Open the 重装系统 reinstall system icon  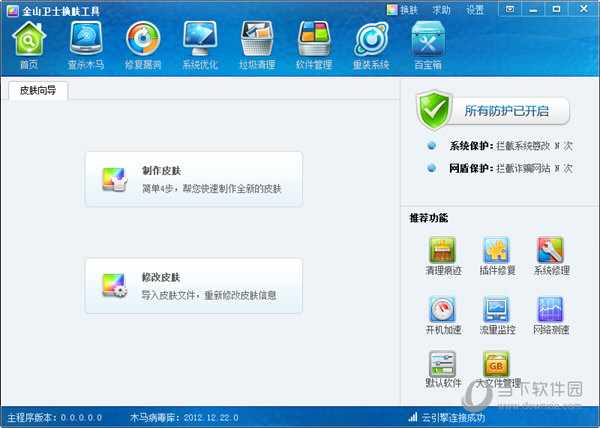coord(371,39)
